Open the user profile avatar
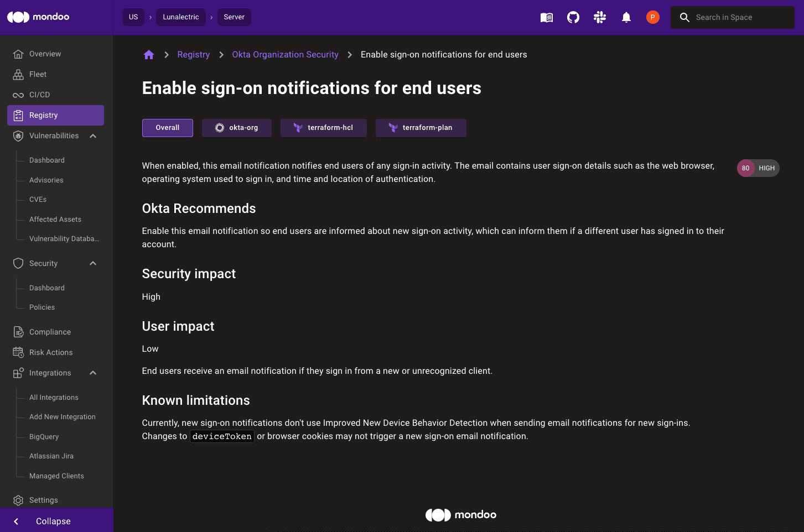Viewport: 804px width, 532px height. pyautogui.click(x=653, y=18)
